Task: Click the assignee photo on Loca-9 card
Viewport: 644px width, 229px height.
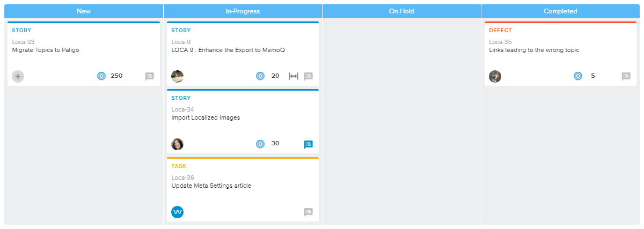Action: coord(178,76)
